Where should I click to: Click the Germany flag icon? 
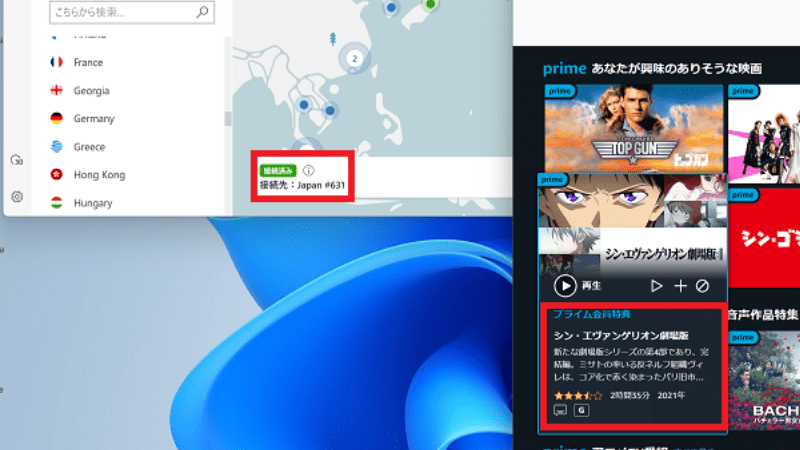point(57,118)
